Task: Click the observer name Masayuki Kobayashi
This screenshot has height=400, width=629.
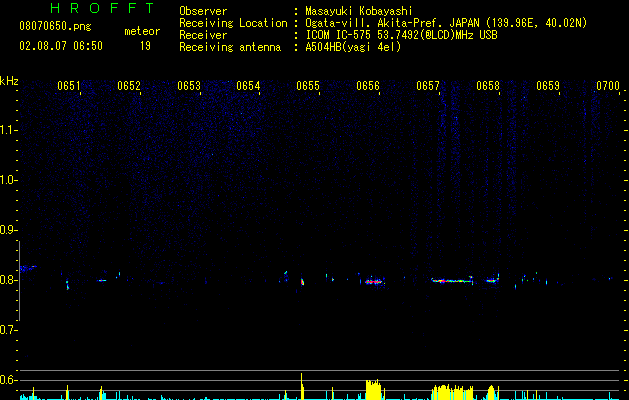Action: coord(359,11)
